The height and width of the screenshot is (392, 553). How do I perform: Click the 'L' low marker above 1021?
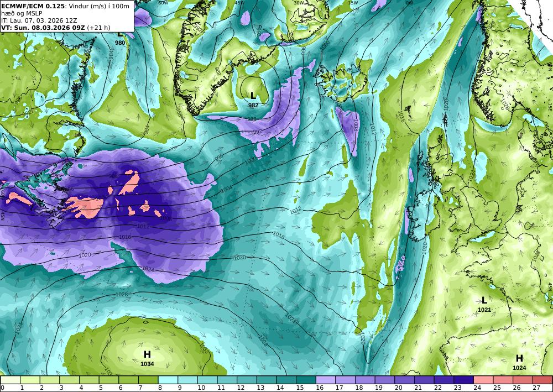tap(484, 300)
